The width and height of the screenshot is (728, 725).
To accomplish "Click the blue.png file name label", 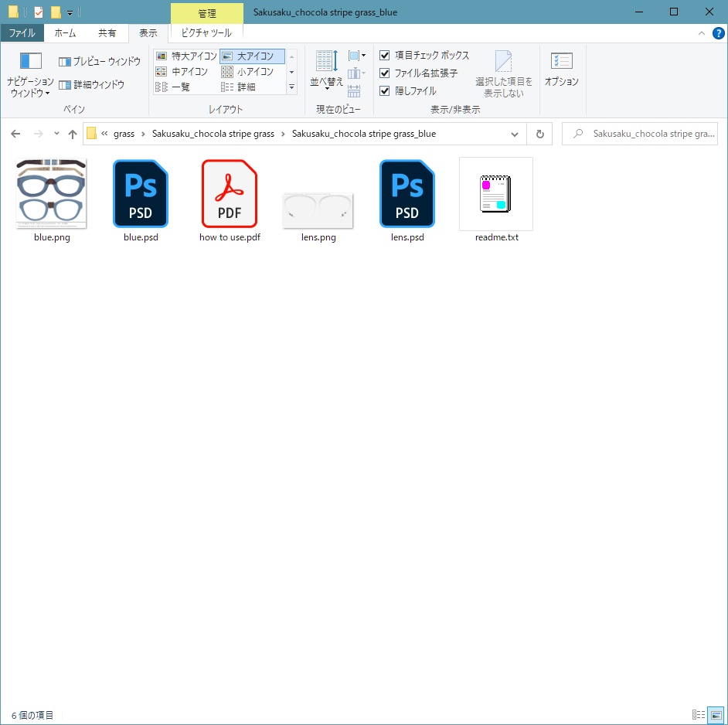I will [x=52, y=237].
